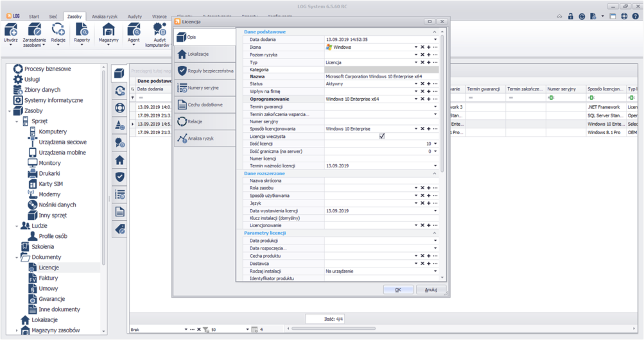The width and height of the screenshot is (644, 340).
Task: Open Relacje section in Licencja dialog
Action: click(205, 121)
